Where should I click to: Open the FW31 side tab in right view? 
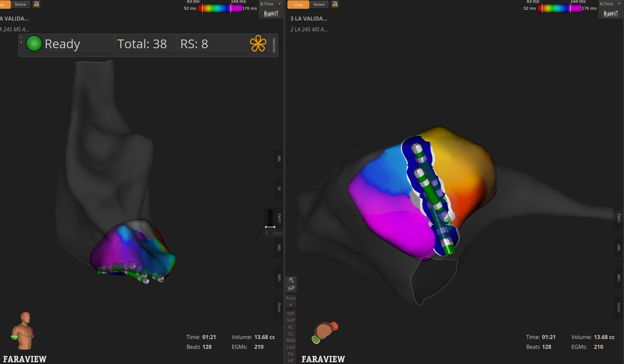point(619,218)
